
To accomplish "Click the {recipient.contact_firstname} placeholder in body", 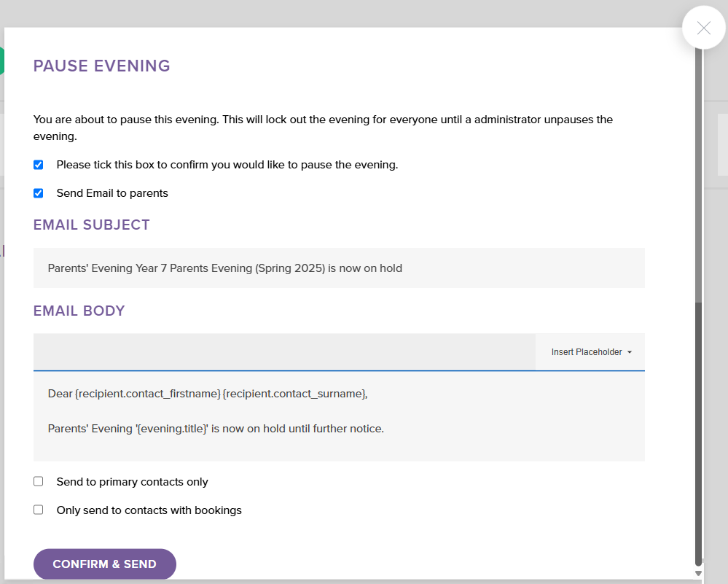I will click(x=147, y=394).
